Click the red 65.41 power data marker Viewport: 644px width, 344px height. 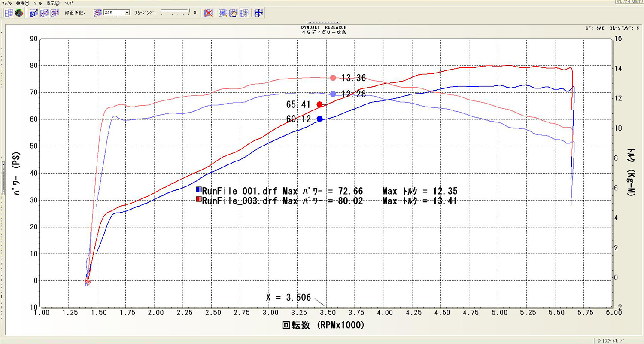click(319, 104)
